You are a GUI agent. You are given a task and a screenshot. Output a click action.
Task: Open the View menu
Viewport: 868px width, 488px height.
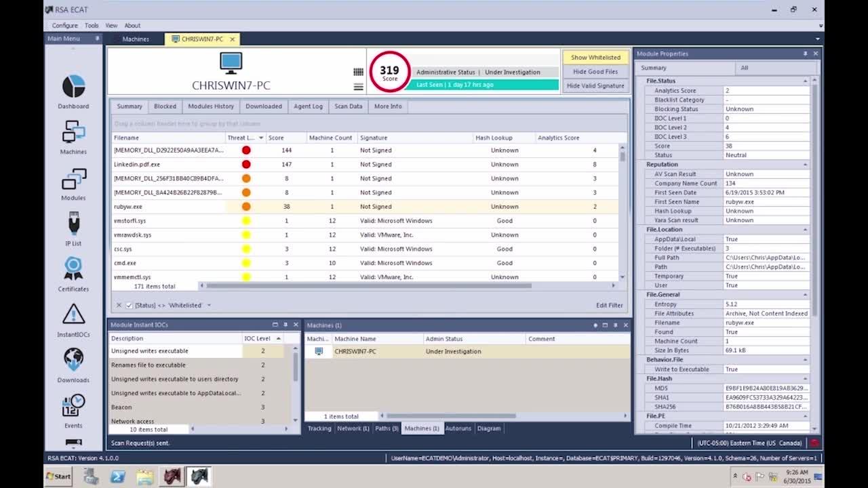tap(111, 26)
